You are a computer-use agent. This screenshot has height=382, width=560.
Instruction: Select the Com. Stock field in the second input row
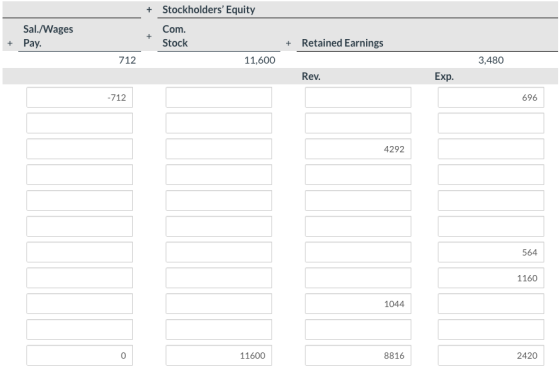click(x=219, y=123)
